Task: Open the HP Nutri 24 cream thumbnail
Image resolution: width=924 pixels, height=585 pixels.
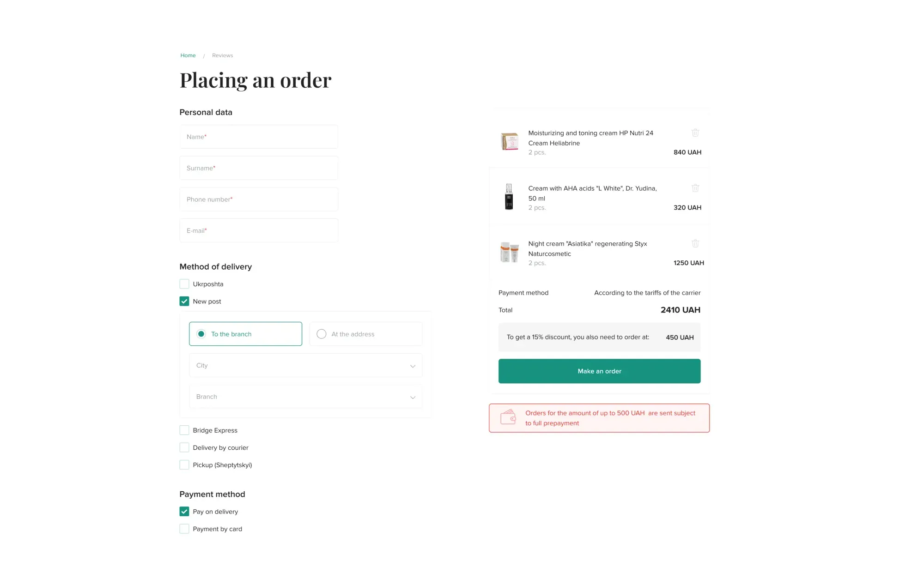Action: tap(510, 141)
